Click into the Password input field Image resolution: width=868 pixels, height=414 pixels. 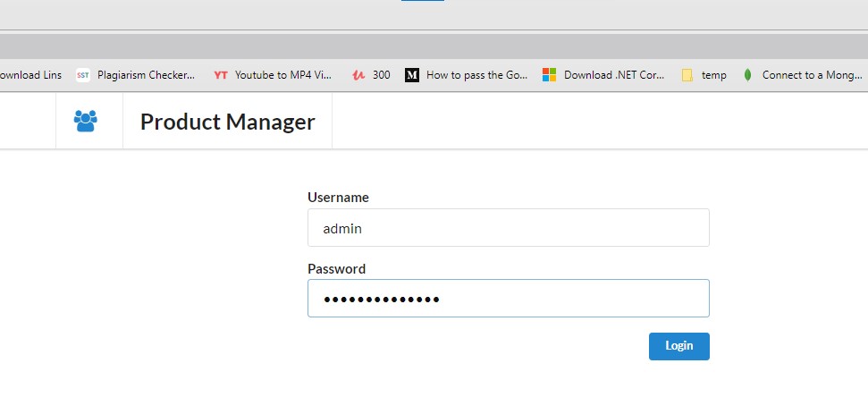pos(508,298)
